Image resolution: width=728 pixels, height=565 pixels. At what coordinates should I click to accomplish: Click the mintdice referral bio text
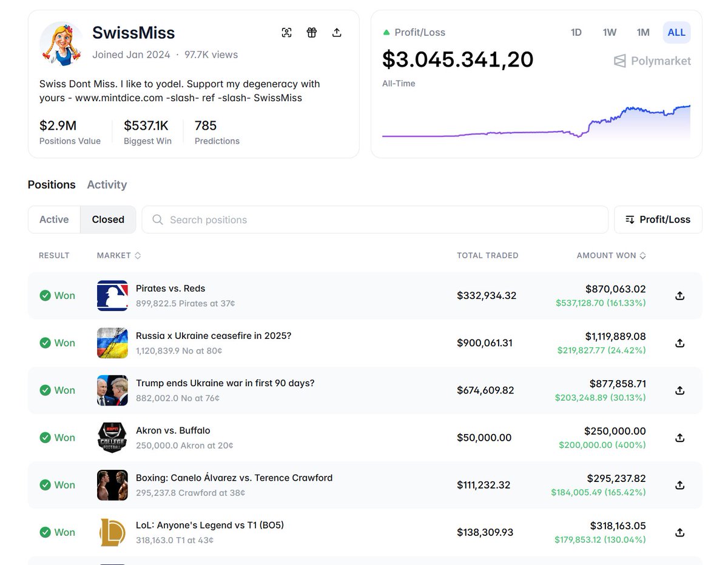(x=180, y=90)
